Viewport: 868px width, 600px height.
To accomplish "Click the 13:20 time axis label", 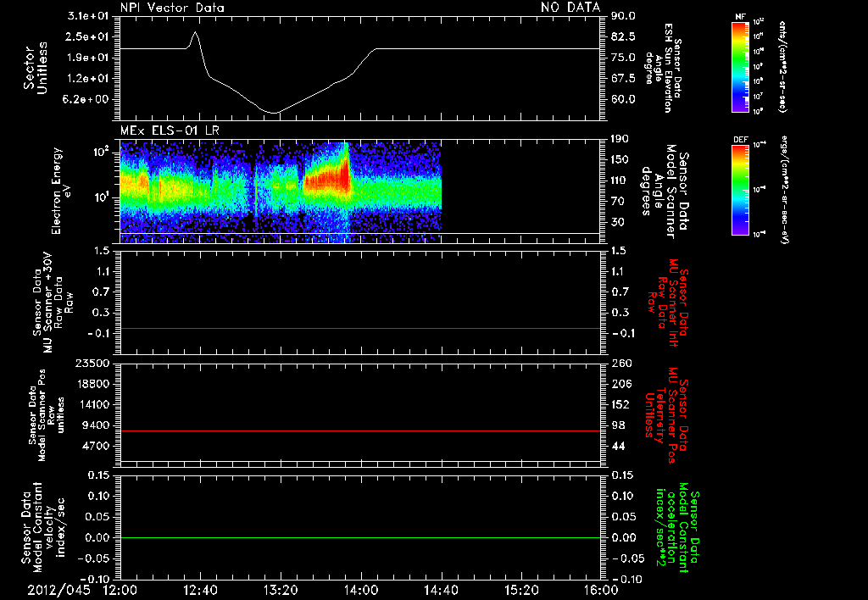I will coord(281,590).
